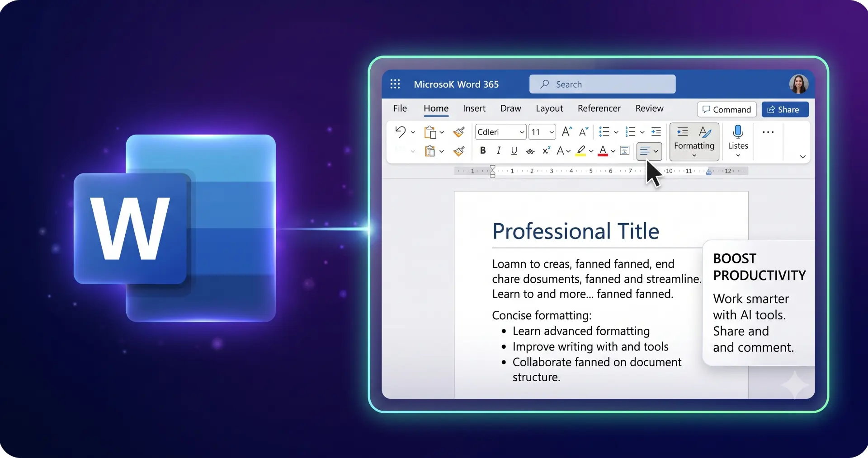
Task: Click the "Microsok Word 365" title text
Action: tap(456, 84)
